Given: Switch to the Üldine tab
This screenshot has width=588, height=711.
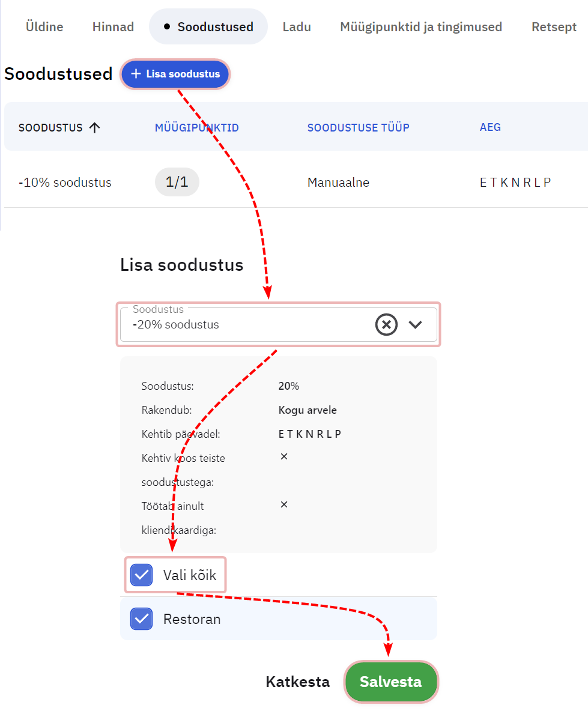Looking at the screenshot, I should click(44, 26).
